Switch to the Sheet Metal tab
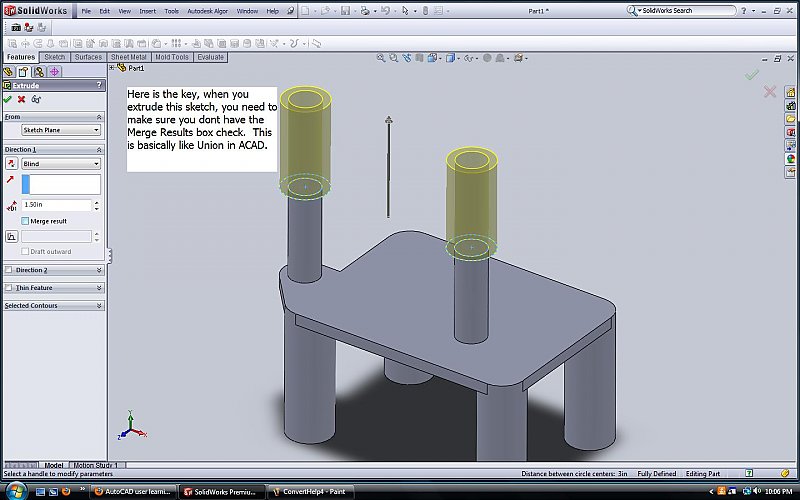The image size is (800, 500). [x=129, y=57]
